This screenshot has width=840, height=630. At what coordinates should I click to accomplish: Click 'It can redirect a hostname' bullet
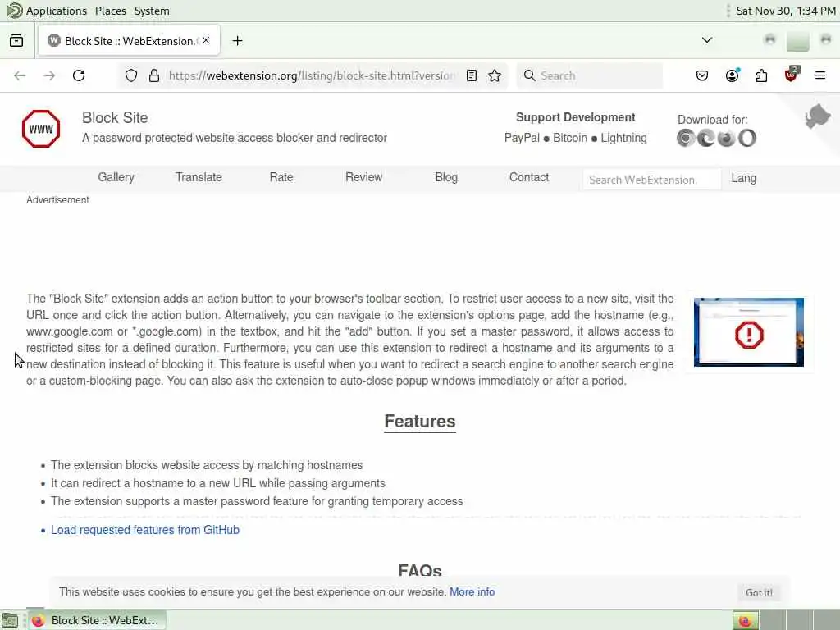click(218, 483)
